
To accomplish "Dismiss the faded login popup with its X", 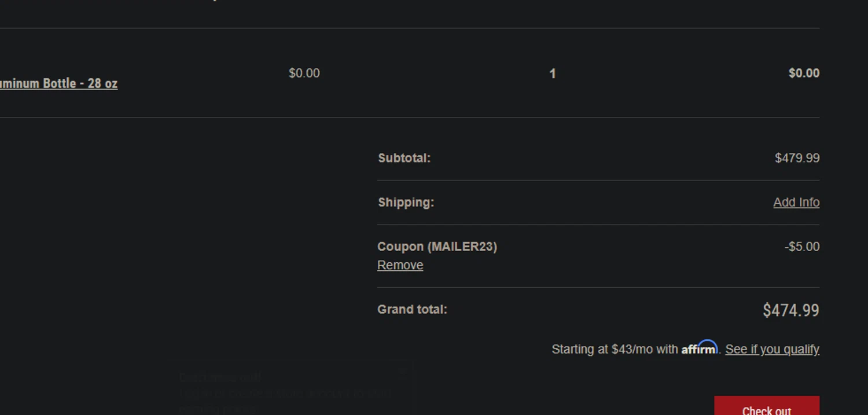I will point(403,371).
